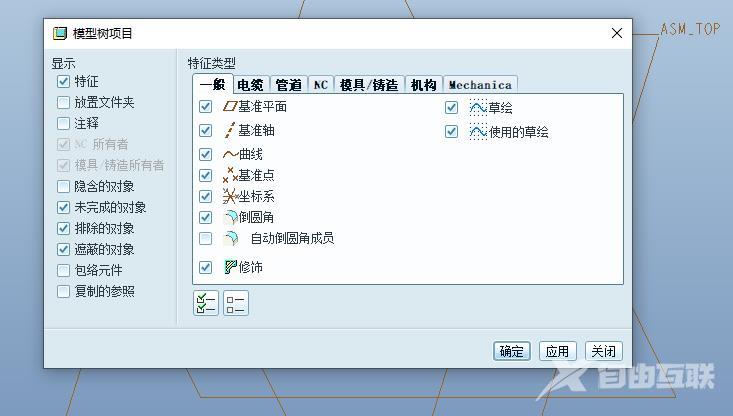Click the 修饰 cosmetic icon

point(230,267)
